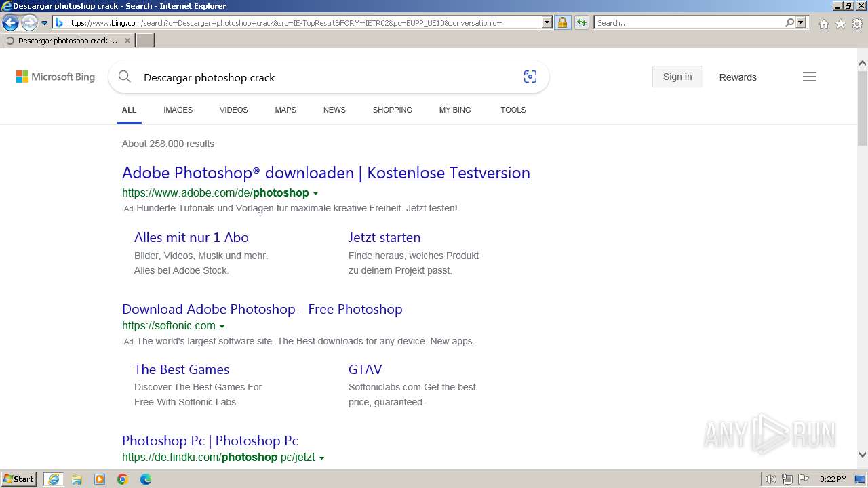
Task: Click the About 258.000 results text
Action: (168, 144)
